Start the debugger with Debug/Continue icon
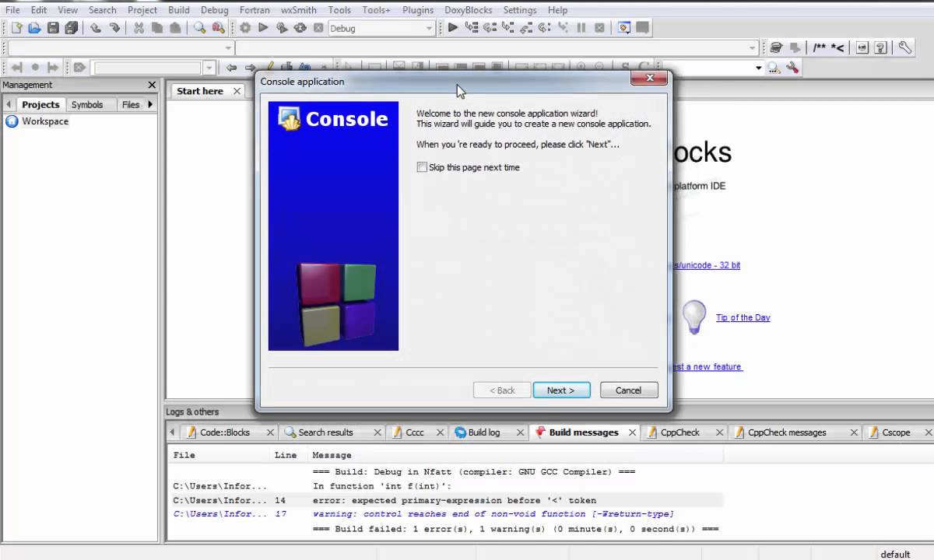This screenshot has width=934, height=560. coord(453,28)
